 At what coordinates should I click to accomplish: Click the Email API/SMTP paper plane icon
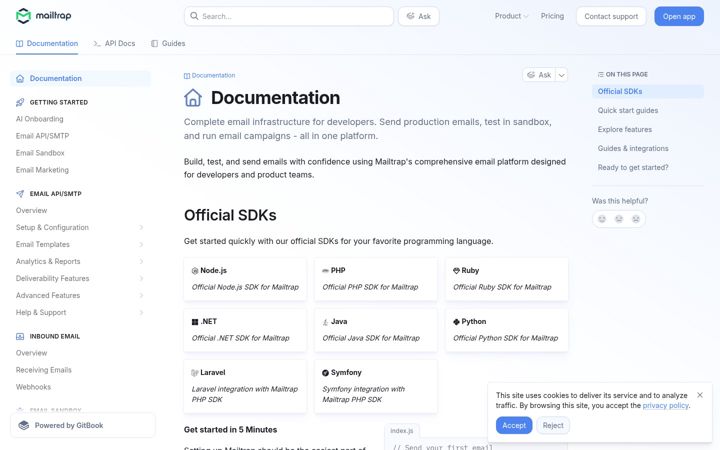tap(20, 194)
